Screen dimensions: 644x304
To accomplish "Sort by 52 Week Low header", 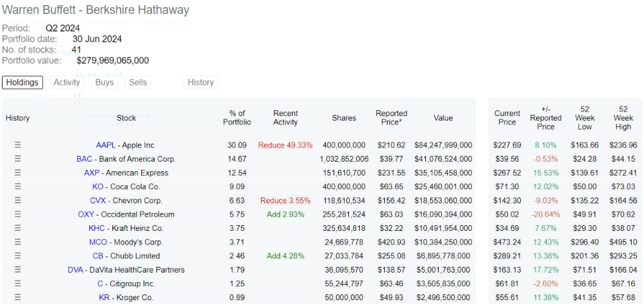I will pyautogui.click(x=585, y=118).
